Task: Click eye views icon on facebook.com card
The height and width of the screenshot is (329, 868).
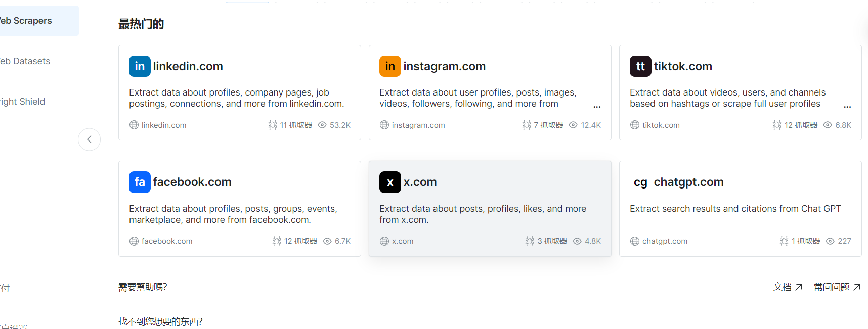Action: tap(327, 241)
